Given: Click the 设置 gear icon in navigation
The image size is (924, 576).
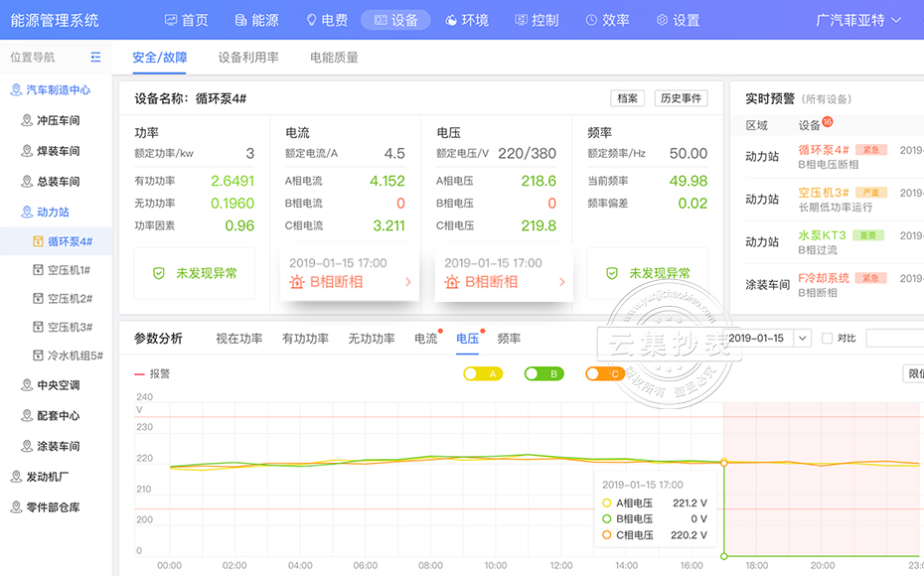Looking at the screenshot, I should [x=663, y=20].
